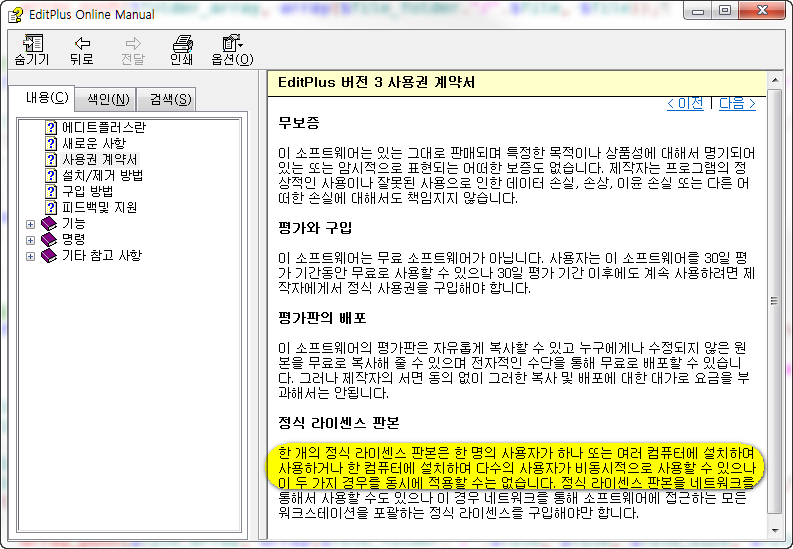Print the page with the 인쇄 icon

tap(182, 44)
